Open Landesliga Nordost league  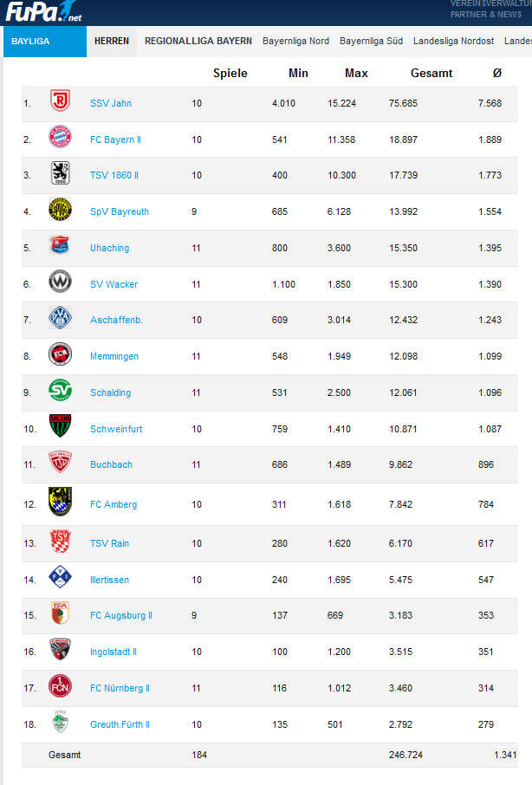(x=453, y=41)
